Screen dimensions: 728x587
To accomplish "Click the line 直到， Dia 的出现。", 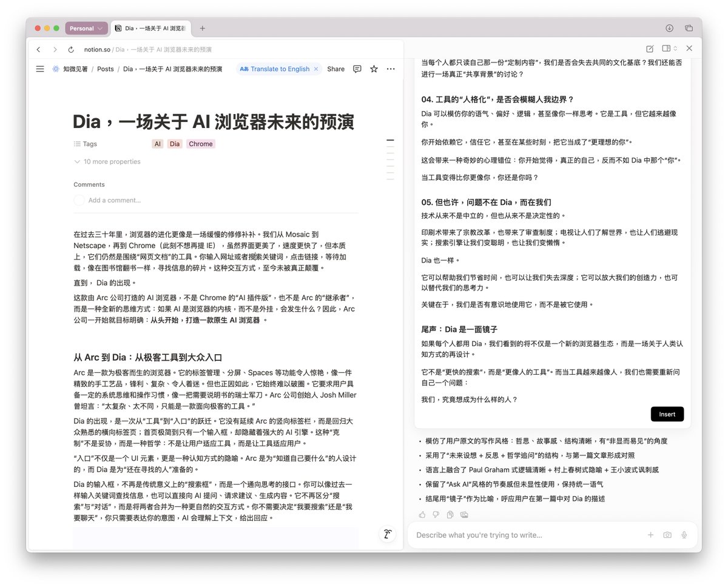I will tap(105, 283).
